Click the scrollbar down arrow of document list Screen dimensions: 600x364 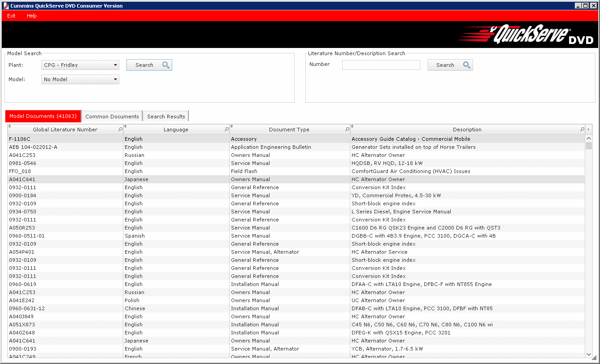coord(588,354)
